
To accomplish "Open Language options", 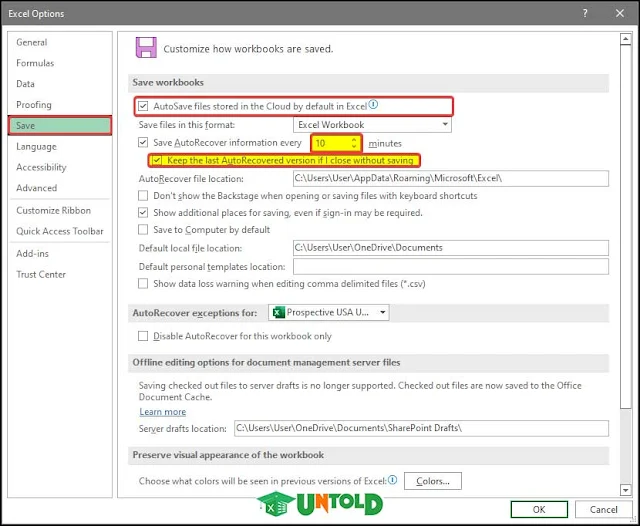I will point(36,146).
